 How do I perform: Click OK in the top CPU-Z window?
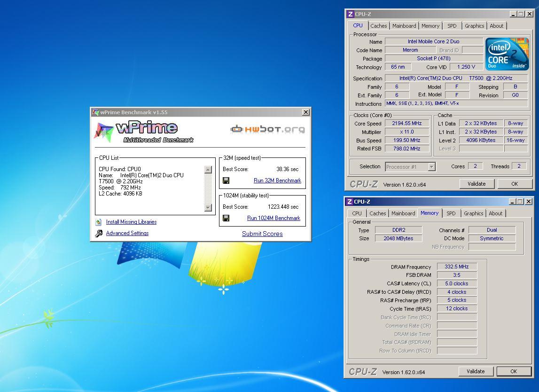pos(515,184)
